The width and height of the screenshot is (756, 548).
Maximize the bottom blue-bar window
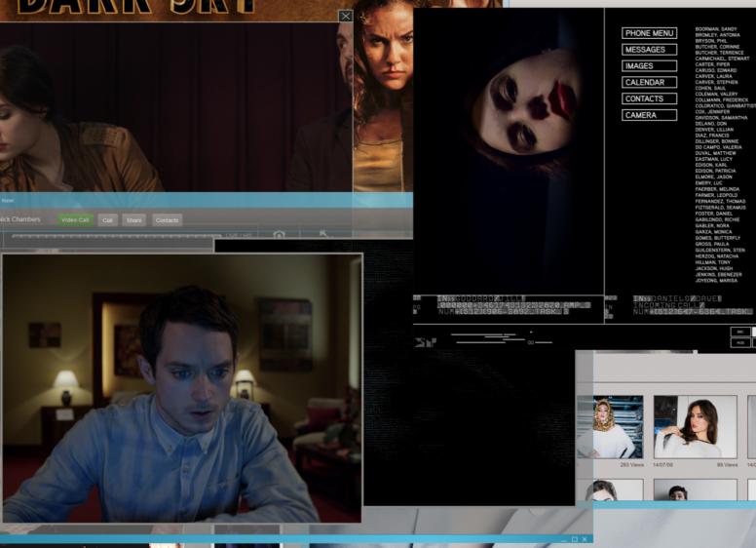point(574,539)
